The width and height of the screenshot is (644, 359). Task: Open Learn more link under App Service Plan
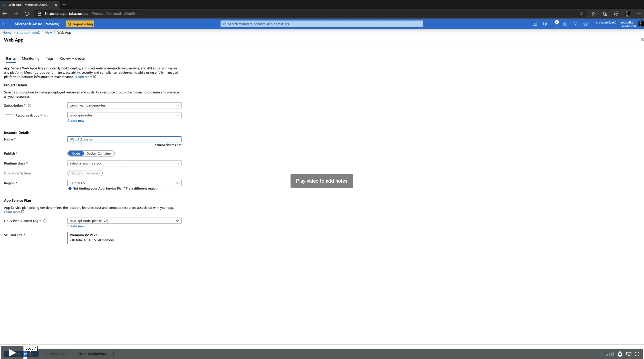coord(14,212)
